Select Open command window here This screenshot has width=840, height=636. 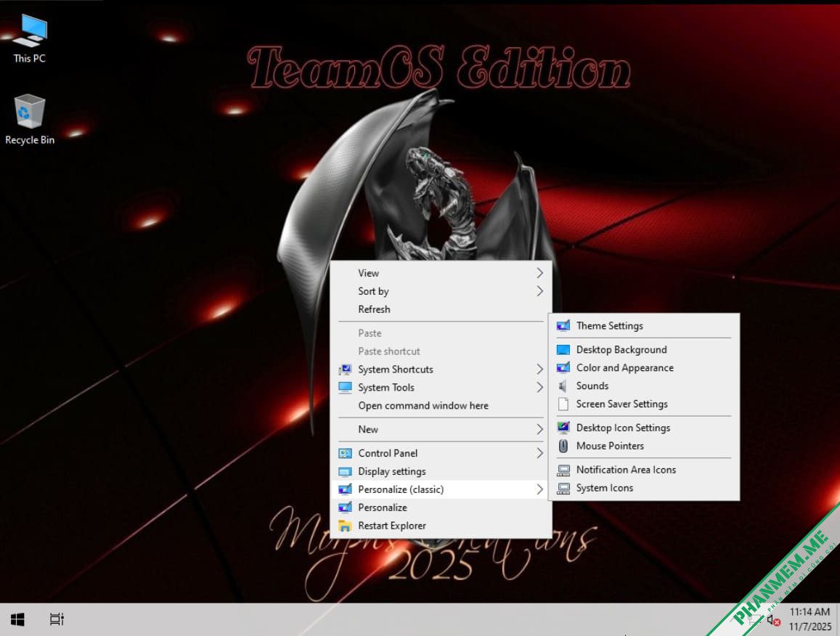pos(441,406)
